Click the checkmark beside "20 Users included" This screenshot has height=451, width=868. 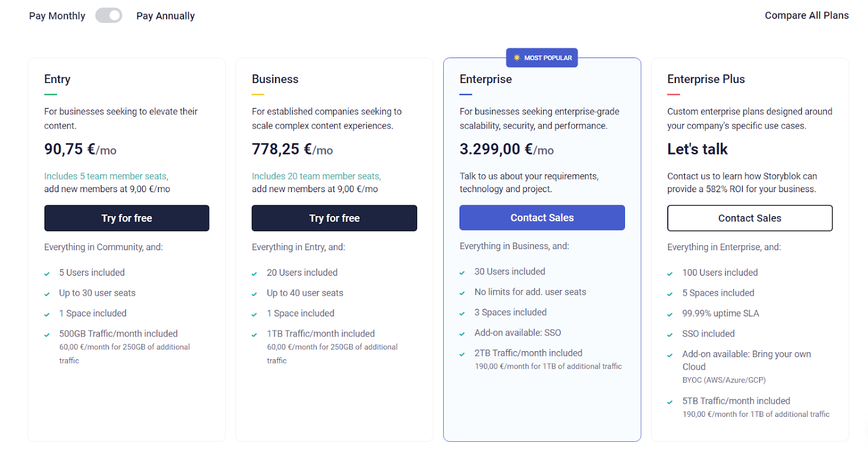(254, 273)
